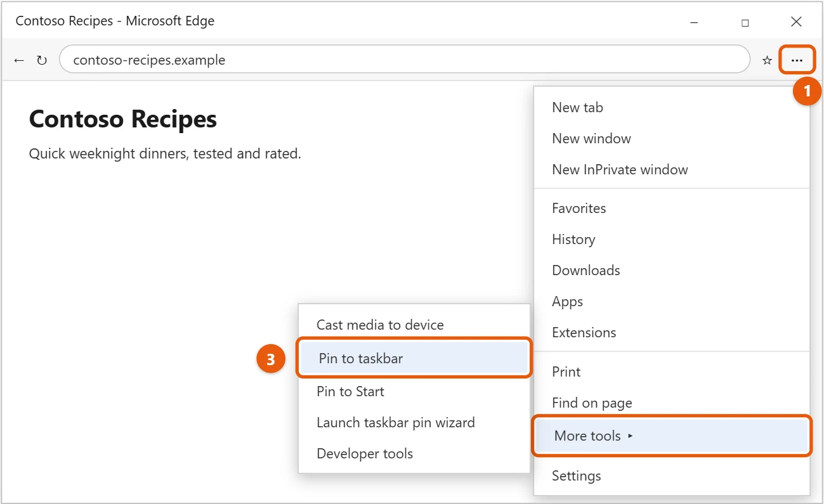This screenshot has height=504, width=824.
Task: Choose New InPrivate window
Action: tap(672, 170)
